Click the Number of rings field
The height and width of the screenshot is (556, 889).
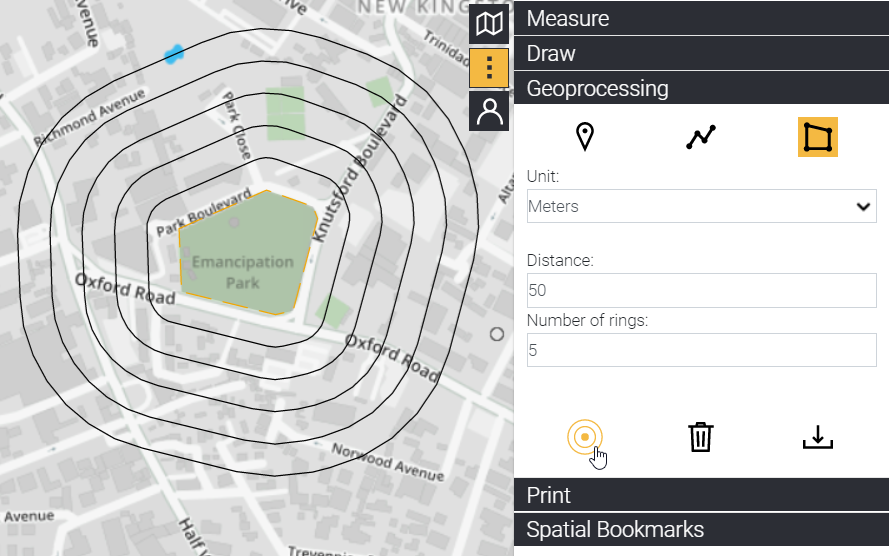coord(701,350)
